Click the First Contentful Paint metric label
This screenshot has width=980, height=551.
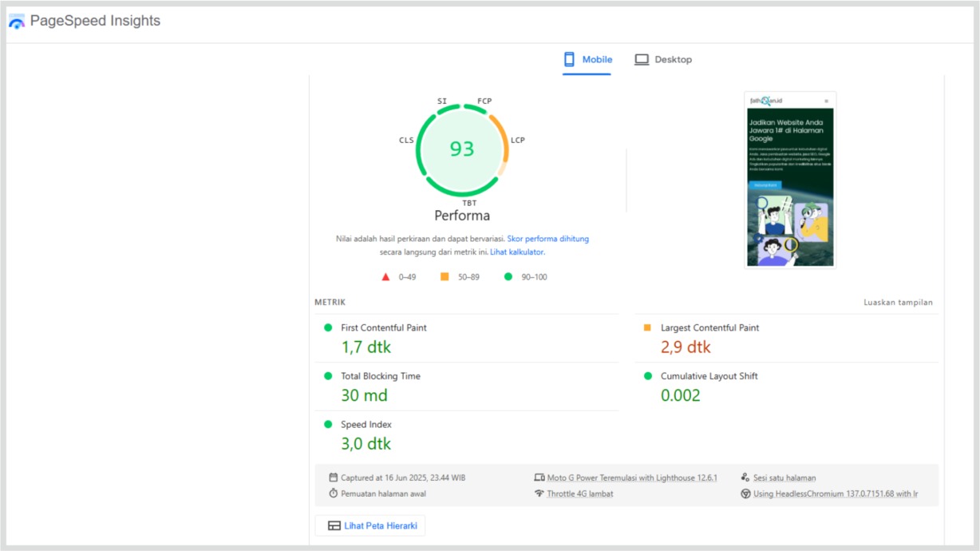[384, 328]
